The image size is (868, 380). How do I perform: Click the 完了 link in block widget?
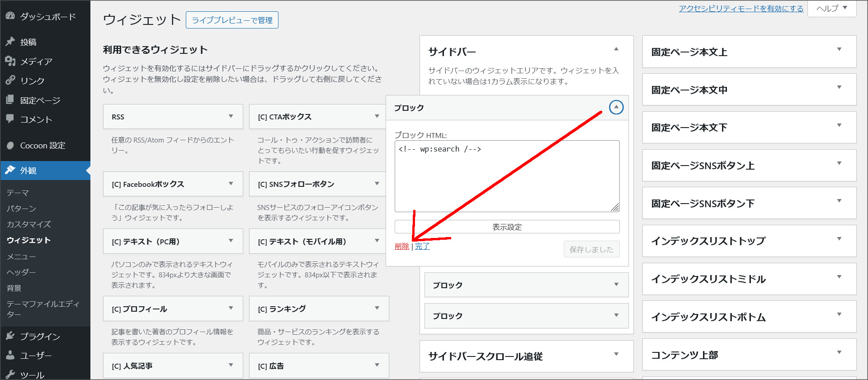tap(422, 246)
